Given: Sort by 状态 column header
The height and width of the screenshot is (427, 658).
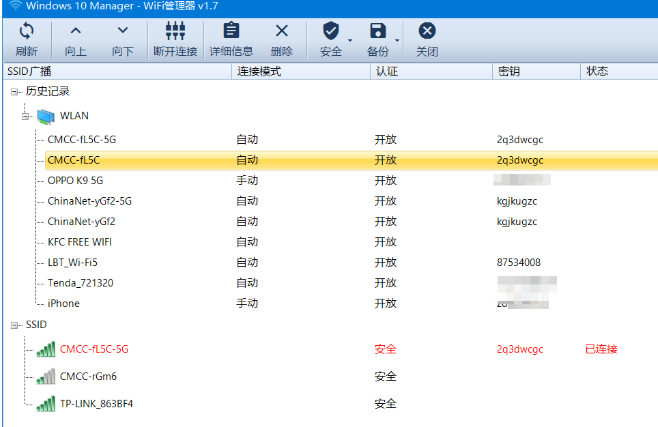Looking at the screenshot, I should click(x=619, y=71).
